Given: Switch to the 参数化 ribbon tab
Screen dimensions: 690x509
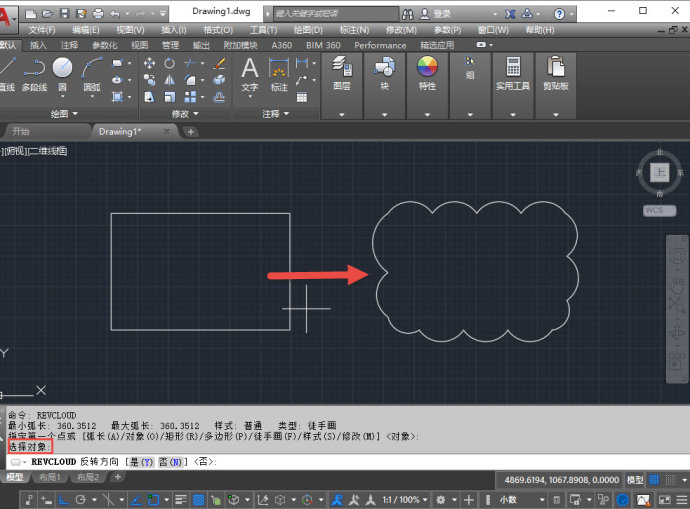Looking at the screenshot, I should 104,45.
